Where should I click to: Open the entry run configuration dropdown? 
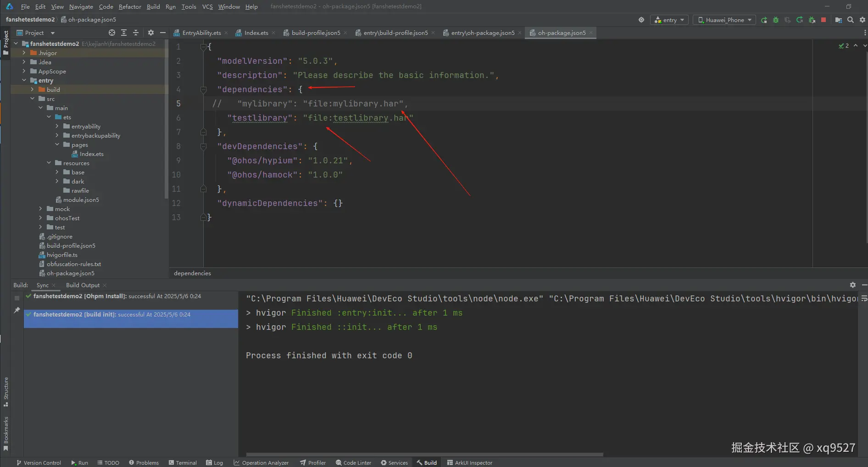669,20
